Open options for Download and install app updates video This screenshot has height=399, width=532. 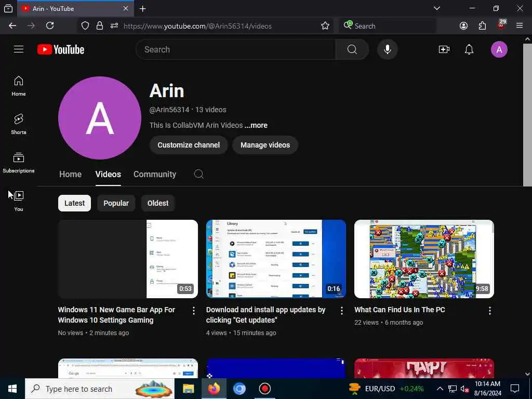342,311
